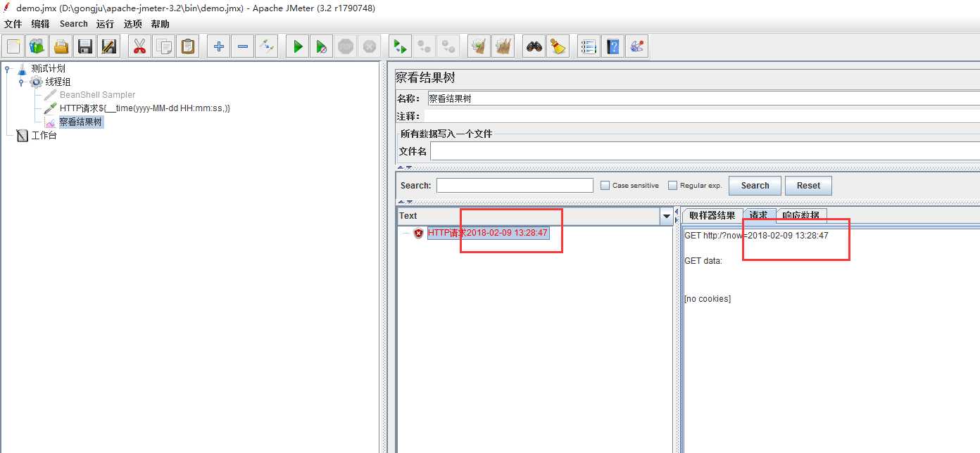Switch to the 取样器结果 tab

coord(712,215)
